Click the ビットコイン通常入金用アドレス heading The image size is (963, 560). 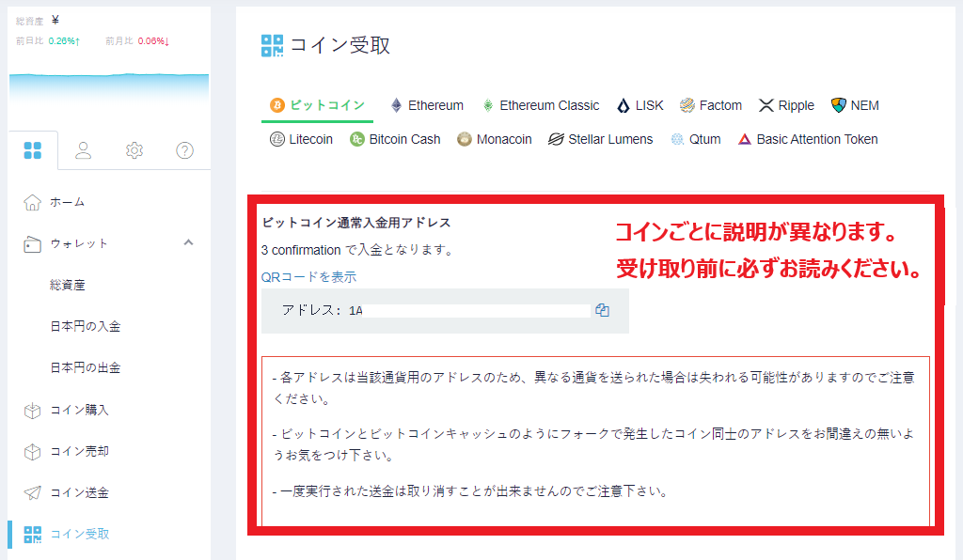click(356, 223)
